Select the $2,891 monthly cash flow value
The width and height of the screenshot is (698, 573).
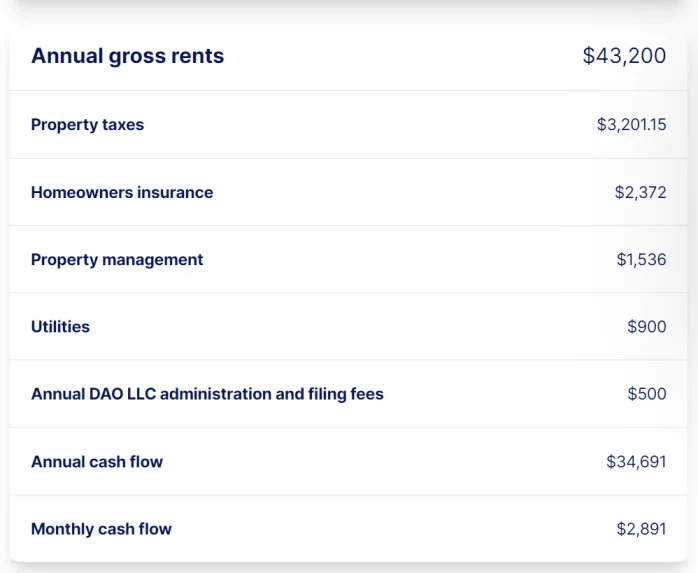point(641,529)
